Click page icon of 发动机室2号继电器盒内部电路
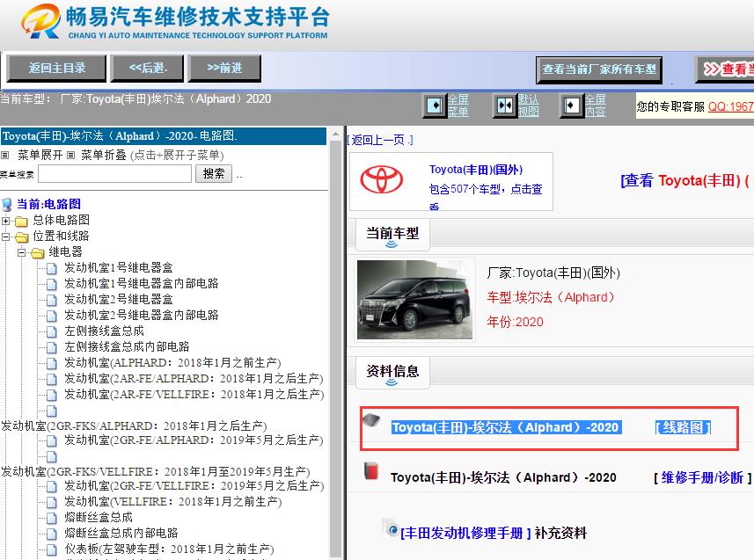754x560 pixels. coord(51,316)
